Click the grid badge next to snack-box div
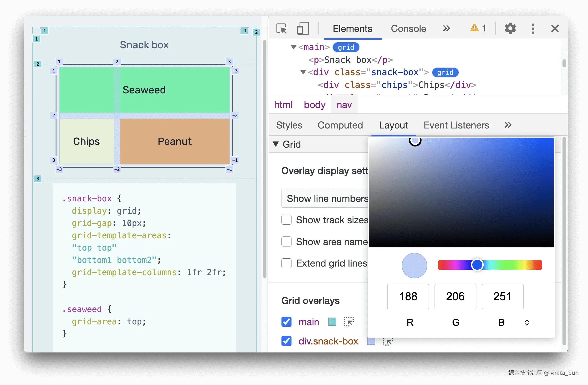Viewport: 588px width, 385px height. [445, 72]
